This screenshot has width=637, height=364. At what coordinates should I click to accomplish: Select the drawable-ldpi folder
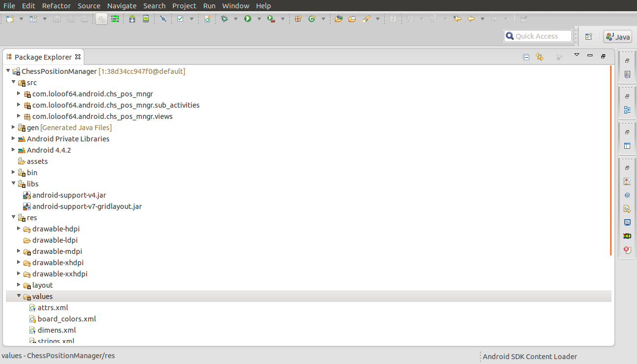click(55, 240)
